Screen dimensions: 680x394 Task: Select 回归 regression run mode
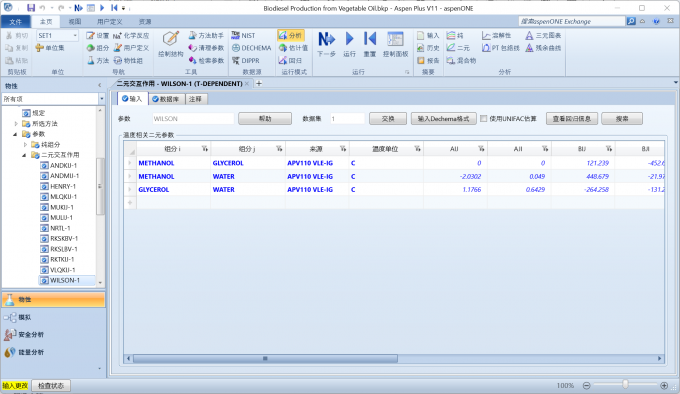click(x=290, y=61)
